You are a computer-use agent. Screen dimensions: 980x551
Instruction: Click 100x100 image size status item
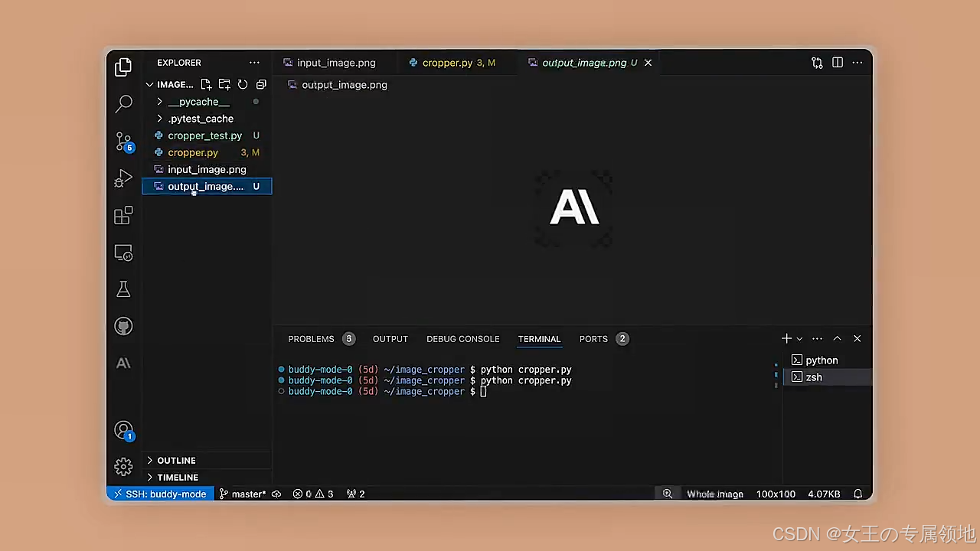tap(776, 494)
